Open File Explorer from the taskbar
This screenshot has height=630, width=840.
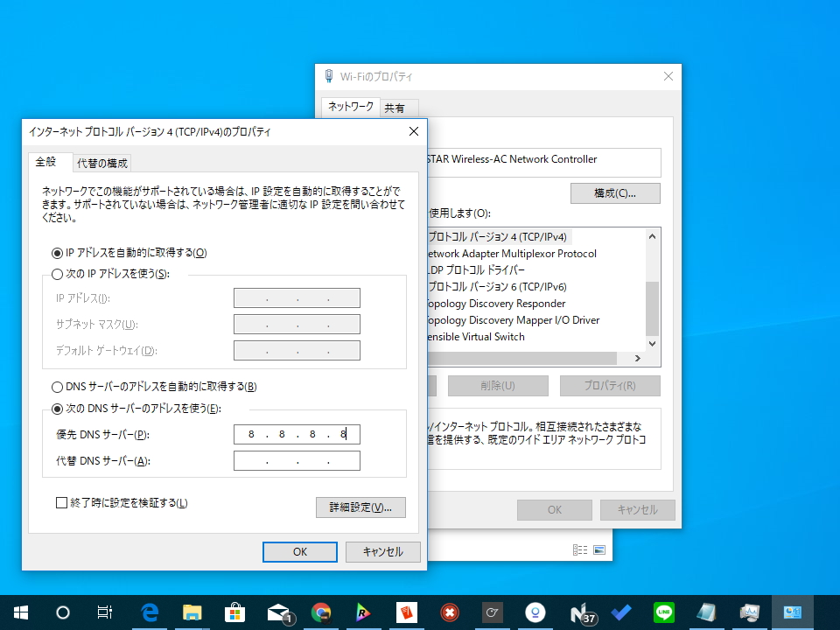[x=192, y=612]
